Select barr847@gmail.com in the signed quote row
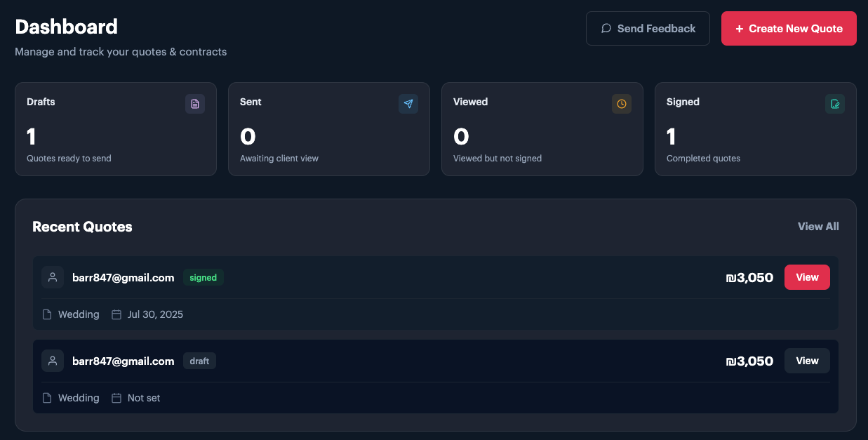Viewport: 868px width, 440px height. click(123, 277)
